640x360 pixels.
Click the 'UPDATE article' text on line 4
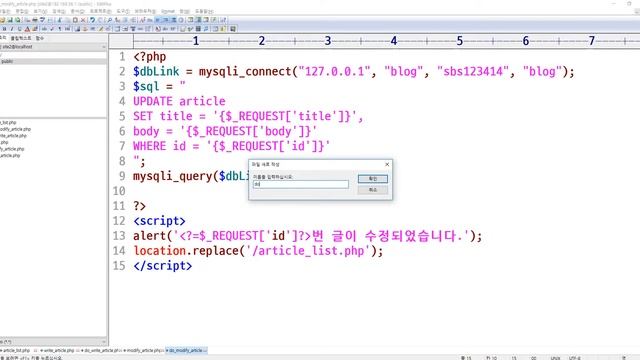pos(179,101)
